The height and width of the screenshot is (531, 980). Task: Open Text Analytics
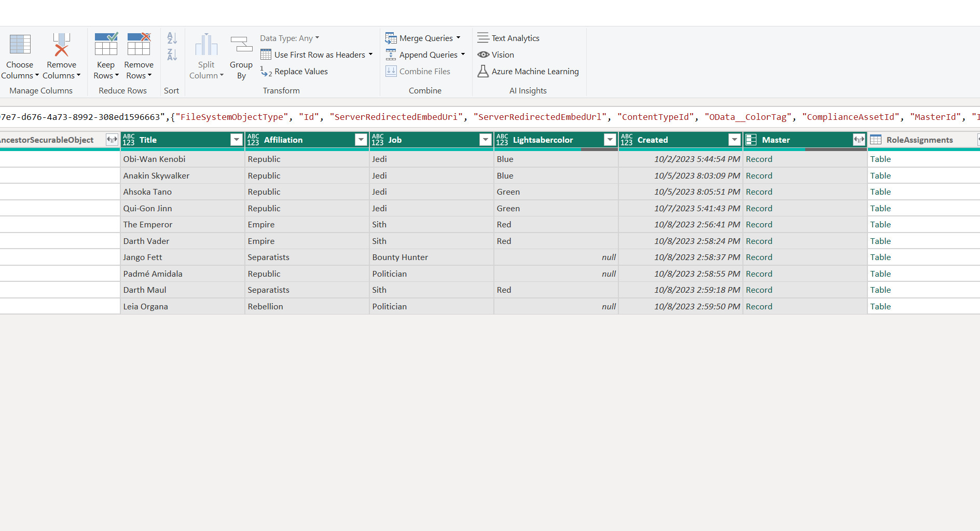[x=508, y=38]
